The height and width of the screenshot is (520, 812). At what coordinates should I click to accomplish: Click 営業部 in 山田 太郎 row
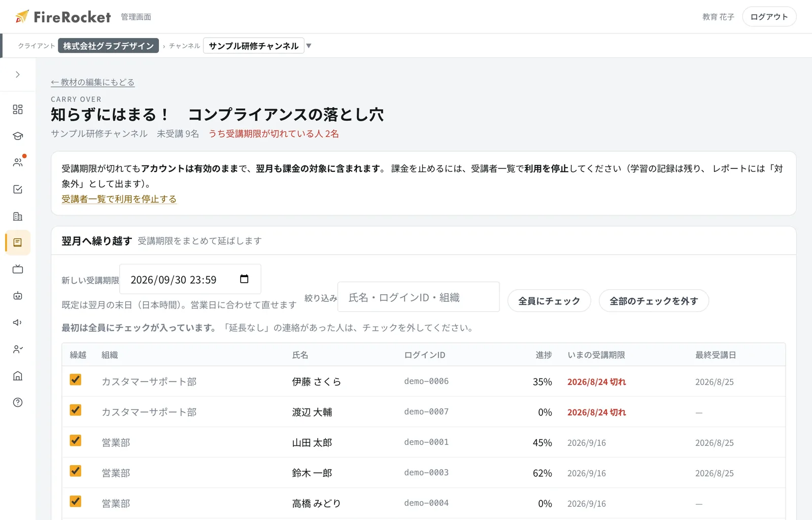116,442
